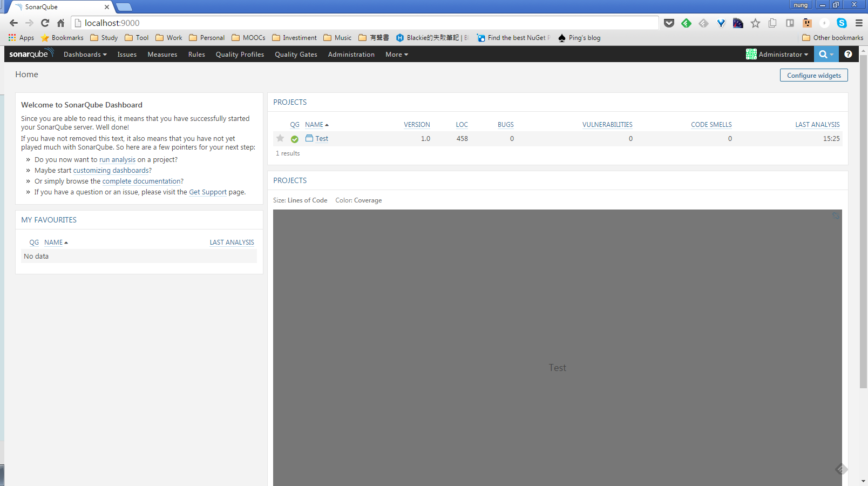Open the Issues menu

coord(127,55)
